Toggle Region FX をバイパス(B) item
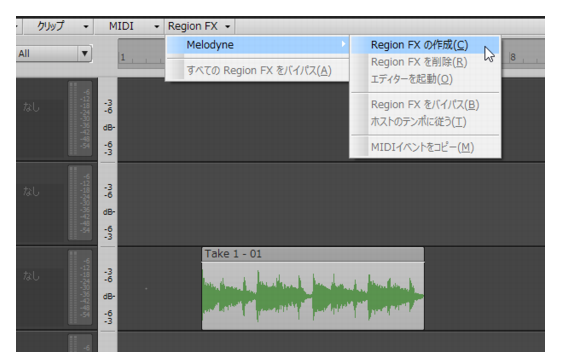Image resolution: width=565 pixels, height=360 pixels. click(x=425, y=105)
